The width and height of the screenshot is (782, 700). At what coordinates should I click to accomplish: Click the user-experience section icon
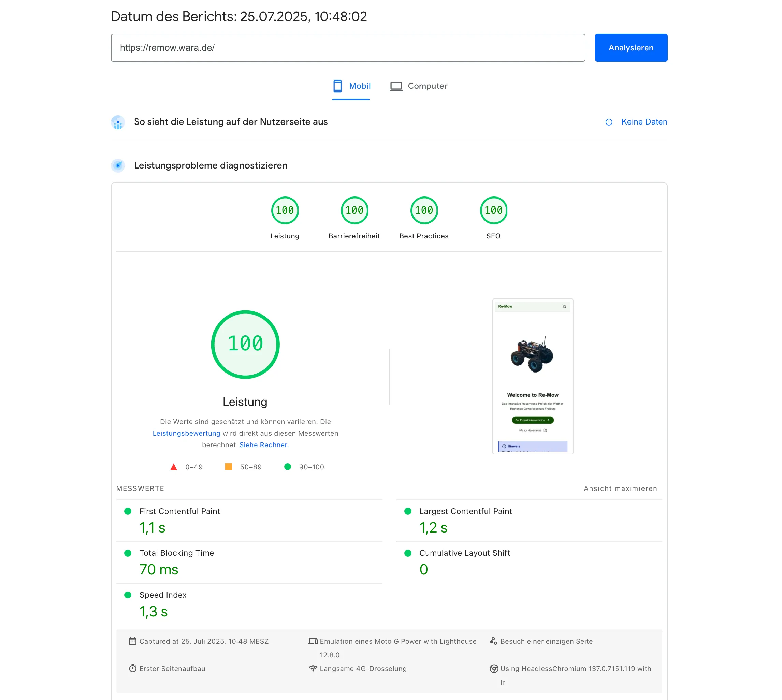118,122
